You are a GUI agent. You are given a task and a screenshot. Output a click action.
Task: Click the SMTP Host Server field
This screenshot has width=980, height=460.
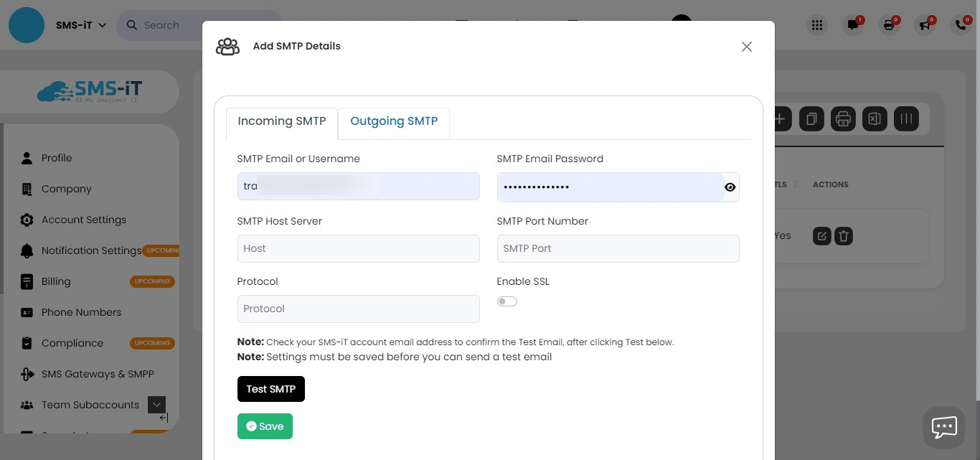[x=358, y=248]
